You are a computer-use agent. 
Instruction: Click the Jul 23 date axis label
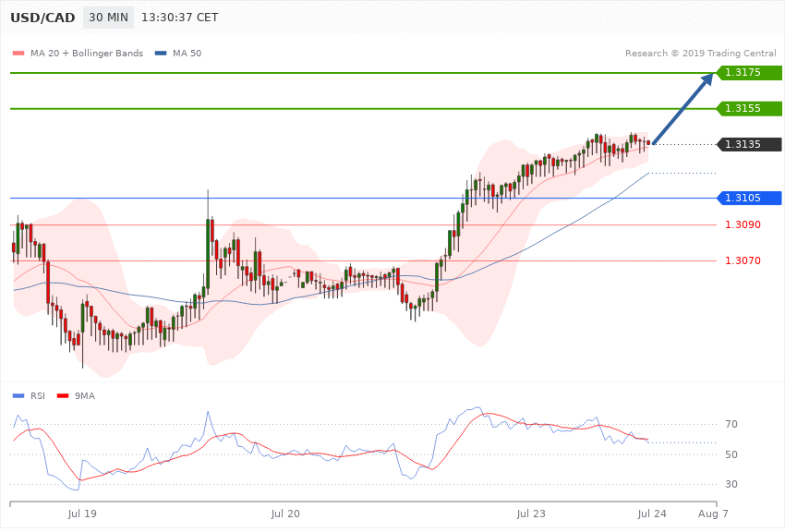[x=531, y=514]
